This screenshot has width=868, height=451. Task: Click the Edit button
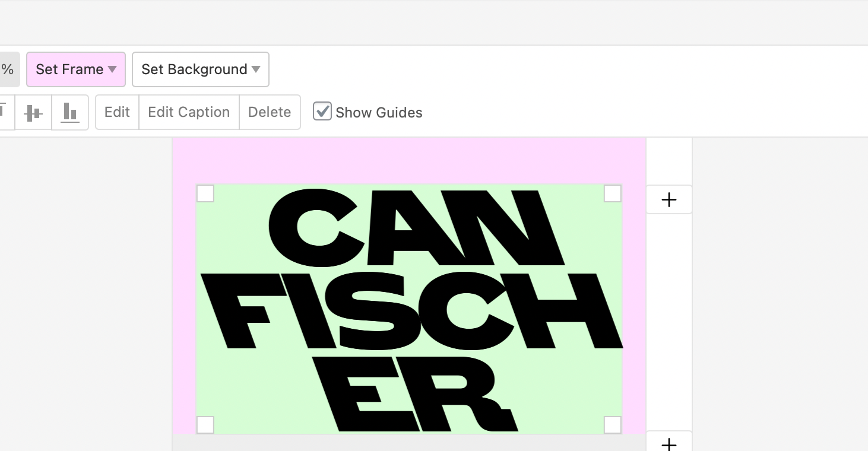(x=117, y=112)
